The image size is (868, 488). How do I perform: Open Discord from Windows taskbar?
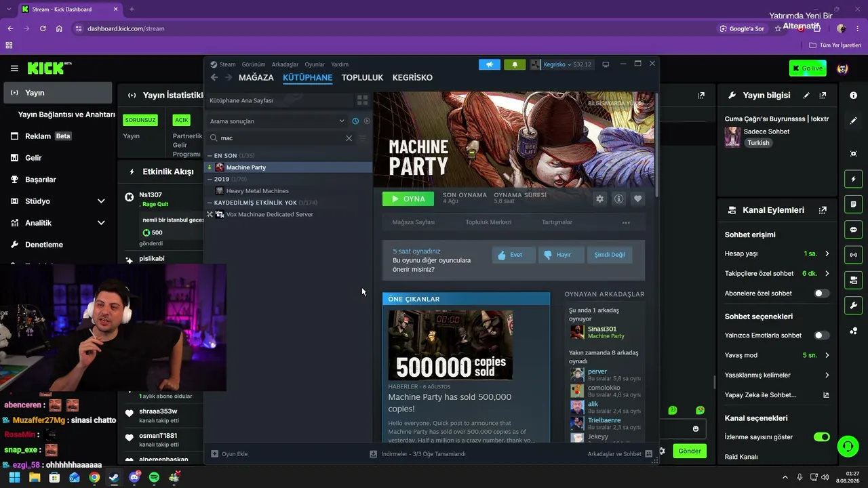(x=134, y=477)
